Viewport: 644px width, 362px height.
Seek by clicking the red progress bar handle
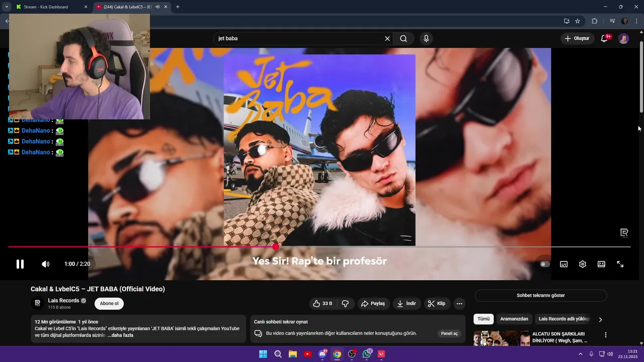point(276,247)
